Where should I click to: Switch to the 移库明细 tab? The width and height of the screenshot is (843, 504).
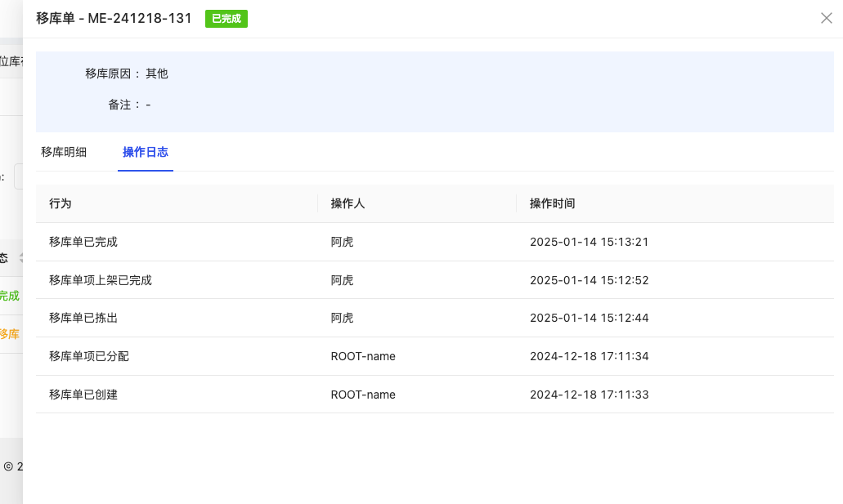(x=64, y=152)
